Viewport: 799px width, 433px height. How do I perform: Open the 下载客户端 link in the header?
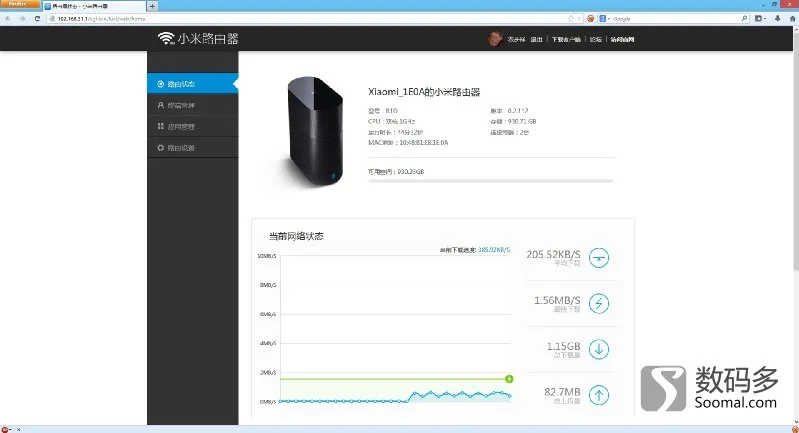pos(566,39)
